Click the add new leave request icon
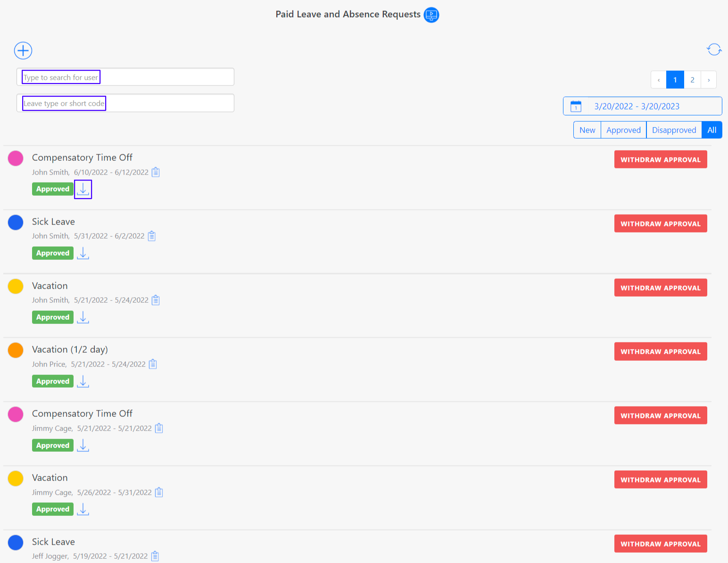Viewport: 728px width, 563px height. 23,50
